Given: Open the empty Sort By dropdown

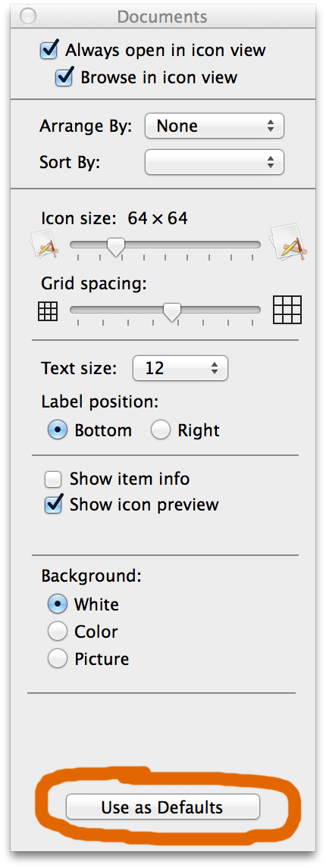Looking at the screenshot, I should [215, 162].
